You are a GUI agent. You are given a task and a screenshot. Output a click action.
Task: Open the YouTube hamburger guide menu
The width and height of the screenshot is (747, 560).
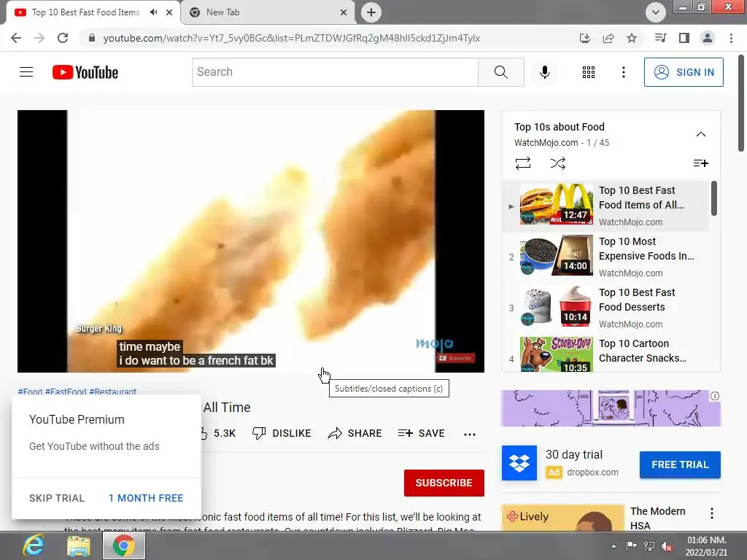[x=26, y=72]
